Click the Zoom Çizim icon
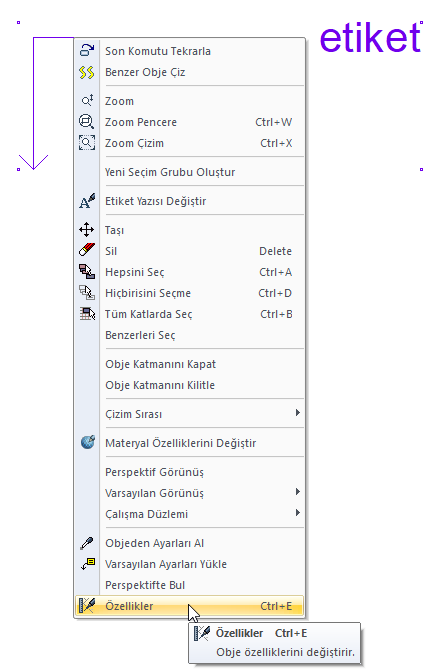434x671 pixels. tap(87, 143)
